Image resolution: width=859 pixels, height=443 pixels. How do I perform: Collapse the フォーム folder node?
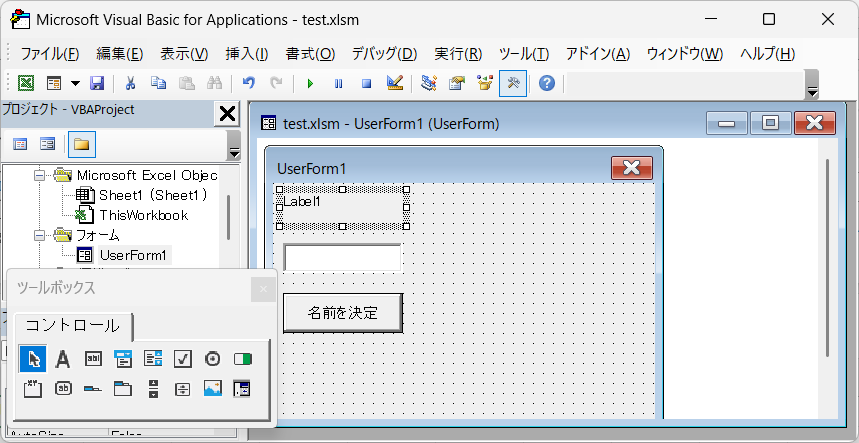tap(39, 235)
